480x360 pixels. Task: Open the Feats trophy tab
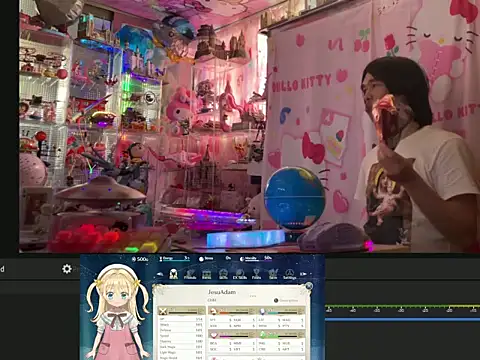(x=256, y=274)
